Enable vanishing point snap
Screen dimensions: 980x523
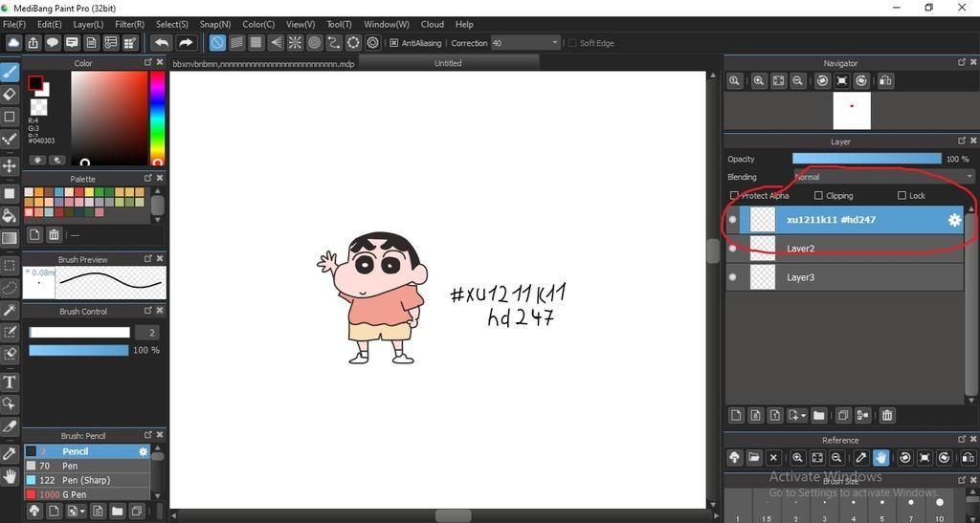click(x=276, y=42)
